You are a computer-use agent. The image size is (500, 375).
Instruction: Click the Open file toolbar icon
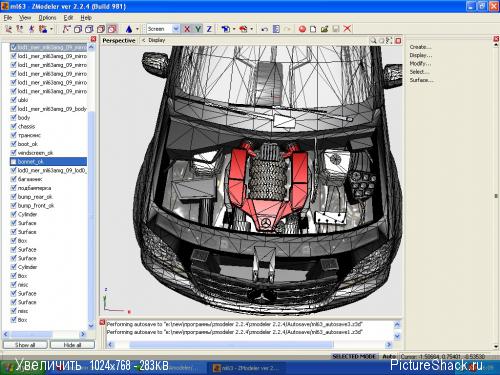[x=324, y=29]
